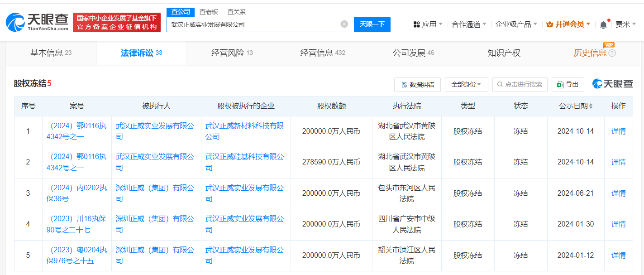The height and width of the screenshot is (275, 644).
Task: Open 武汉正威实业发展有限公司 executed party in row 1
Action: 155,131
